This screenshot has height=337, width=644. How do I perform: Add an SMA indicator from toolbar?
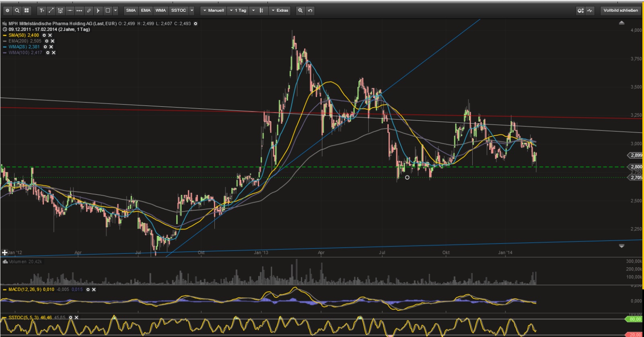131,10
